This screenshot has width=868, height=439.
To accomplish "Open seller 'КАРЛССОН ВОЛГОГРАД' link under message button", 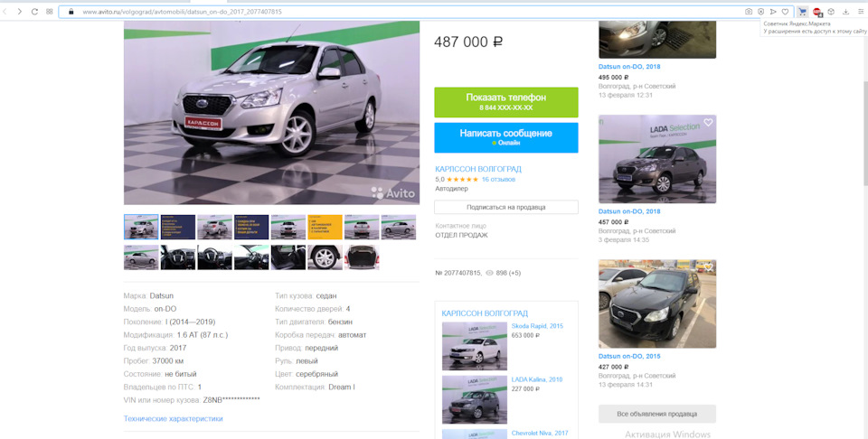I will tap(478, 169).
